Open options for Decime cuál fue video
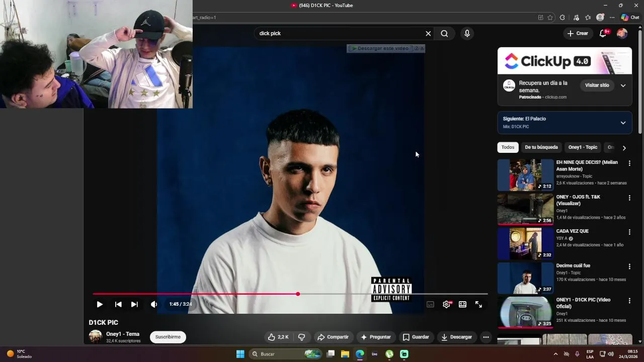Screen dimensions: 644x362 tap(629, 266)
